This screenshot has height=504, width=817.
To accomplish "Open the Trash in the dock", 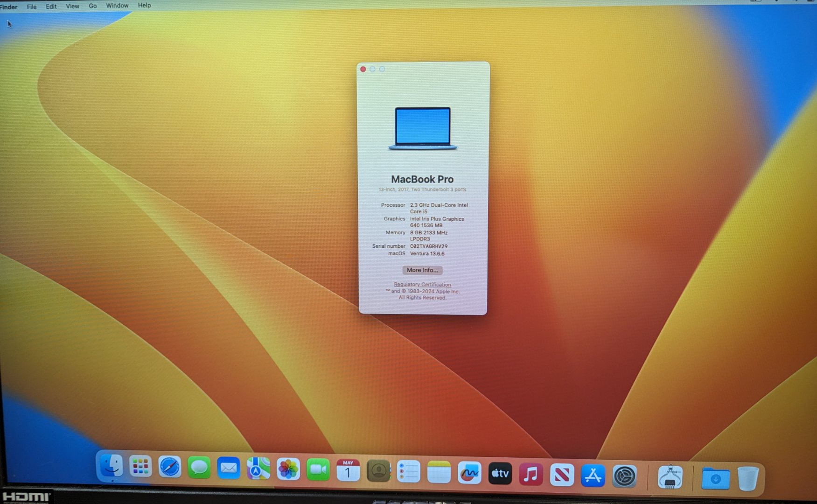I will (x=747, y=479).
